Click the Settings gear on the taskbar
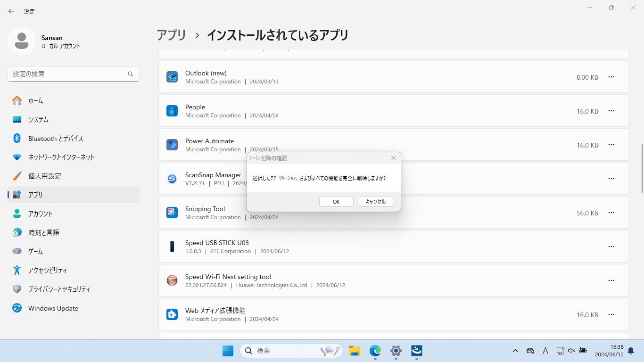The height and width of the screenshot is (362, 644). click(396, 351)
